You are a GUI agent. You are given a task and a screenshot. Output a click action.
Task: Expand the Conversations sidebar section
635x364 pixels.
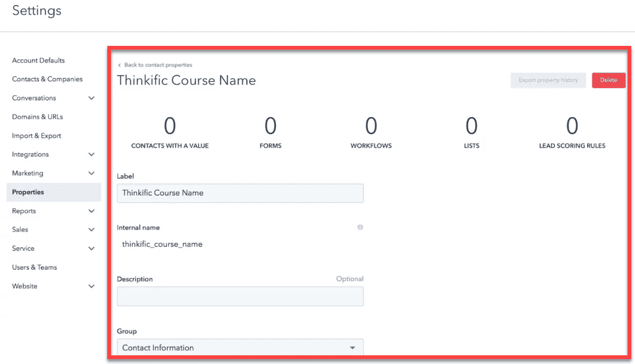(92, 98)
